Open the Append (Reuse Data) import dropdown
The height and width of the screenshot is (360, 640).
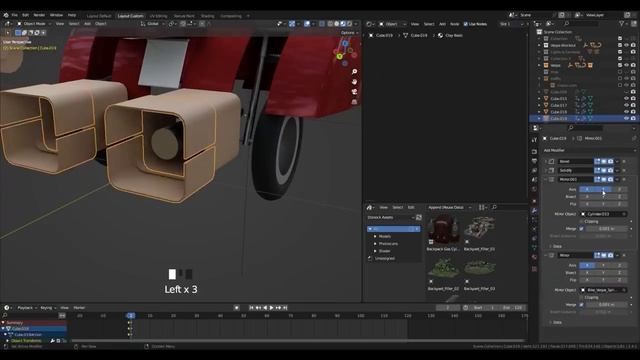(x=448, y=207)
